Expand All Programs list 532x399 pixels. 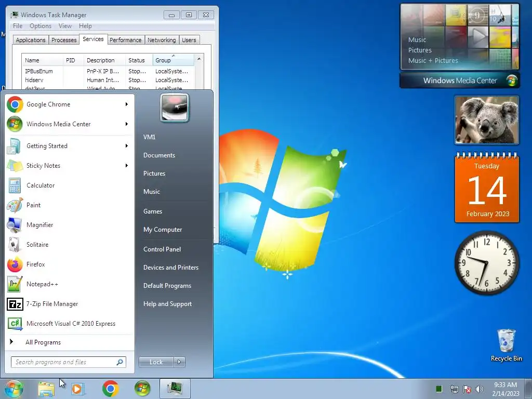pyautogui.click(x=43, y=342)
